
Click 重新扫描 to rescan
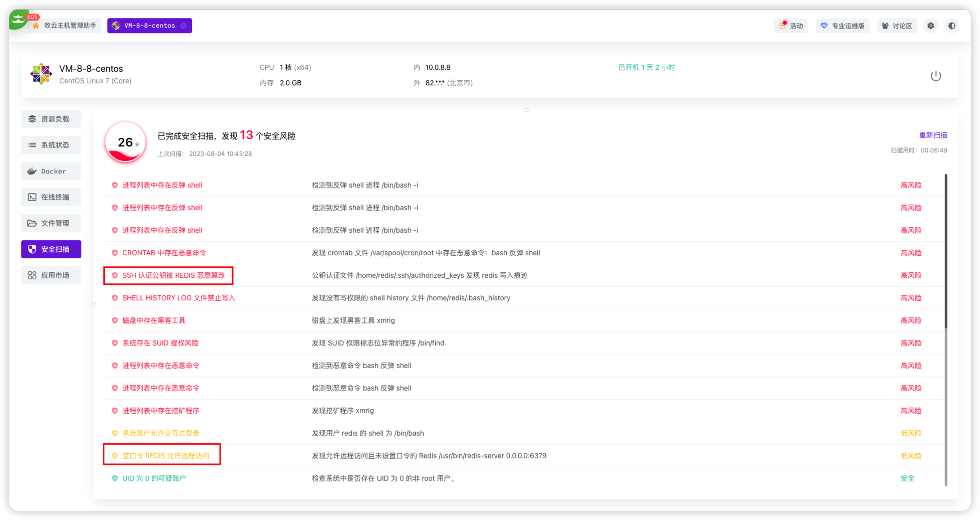point(933,135)
